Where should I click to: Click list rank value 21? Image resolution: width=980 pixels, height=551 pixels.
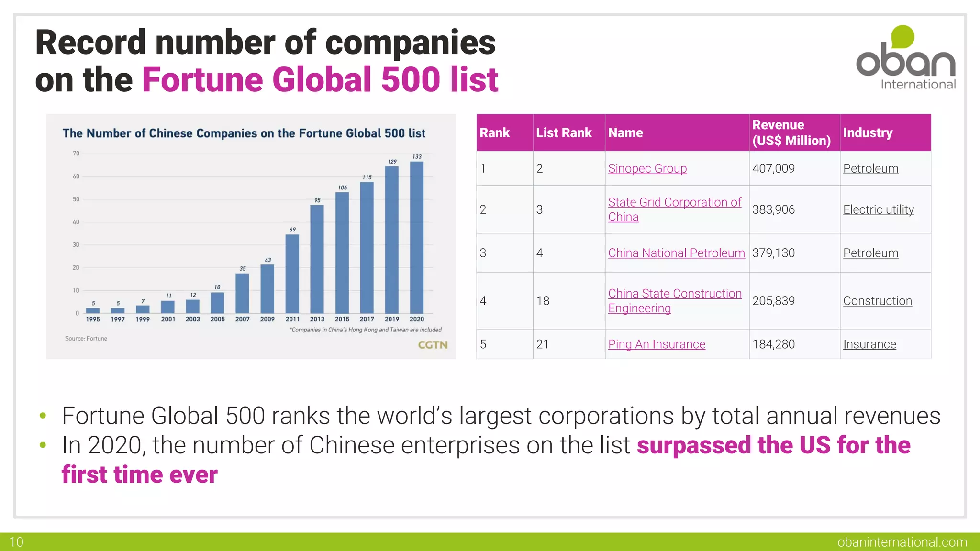click(543, 344)
